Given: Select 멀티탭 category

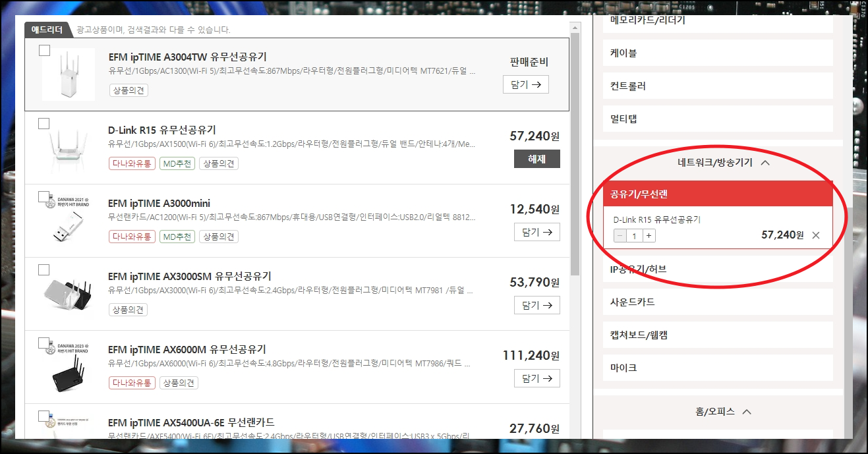Looking at the screenshot, I should point(718,119).
